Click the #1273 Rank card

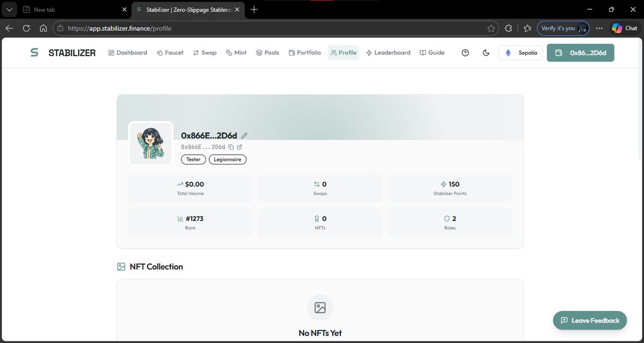coord(190,222)
